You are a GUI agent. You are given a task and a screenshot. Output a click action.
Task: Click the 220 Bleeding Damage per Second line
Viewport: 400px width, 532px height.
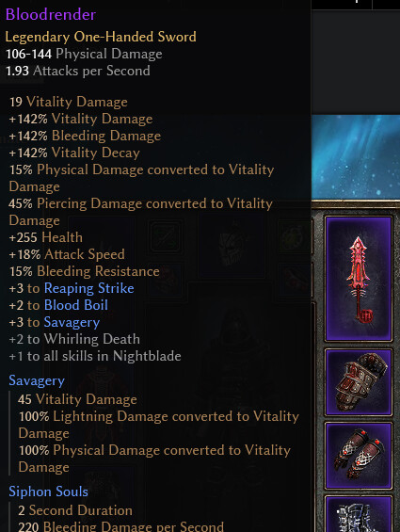[x=120, y=526]
